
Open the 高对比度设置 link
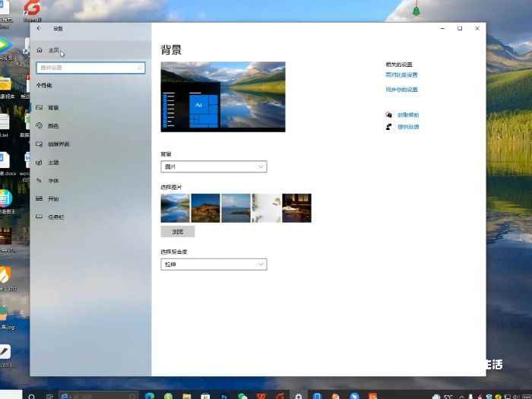[402, 75]
